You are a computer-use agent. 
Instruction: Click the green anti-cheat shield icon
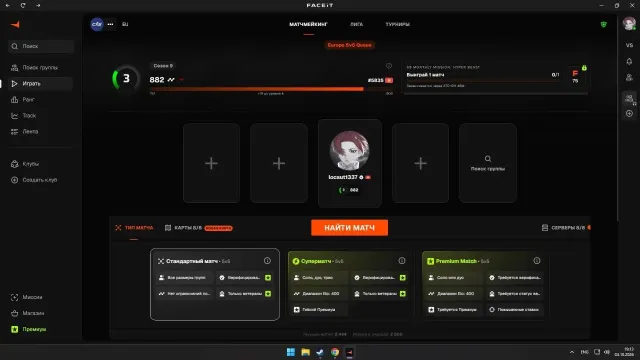[x=604, y=24]
